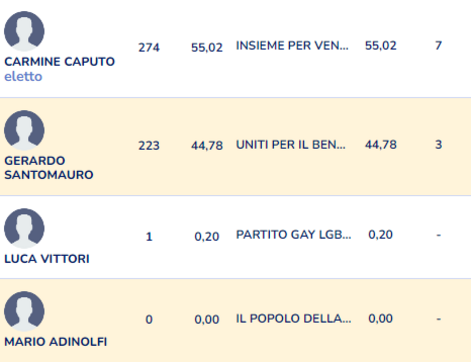Click Carmine Caputo's avatar icon

tap(24, 31)
